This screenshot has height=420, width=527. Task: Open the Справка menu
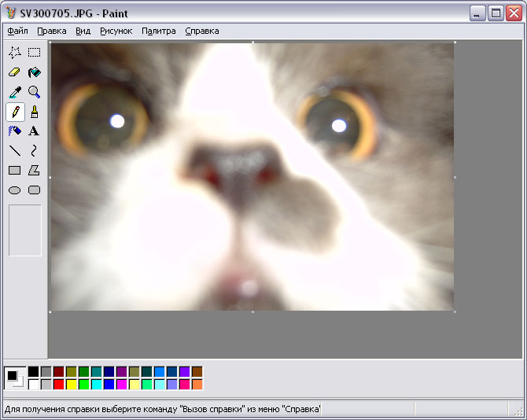pyautogui.click(x=201, y=31)
